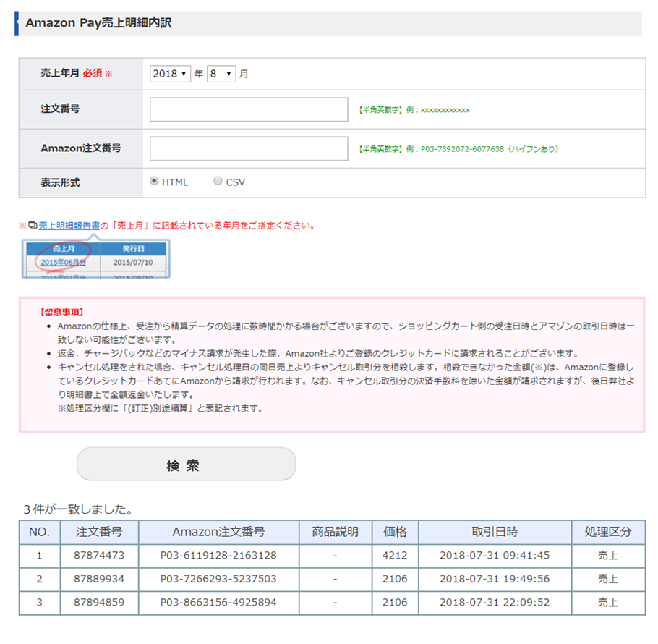Click Amazon order P03-6119128-2163128
The image size is (658, 644).
point(218,556)
